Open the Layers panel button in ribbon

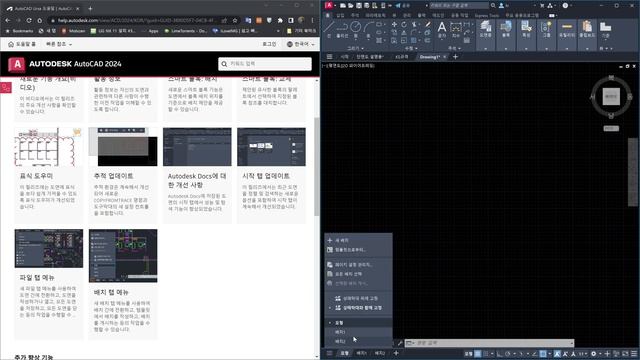(x=485, y=29)
